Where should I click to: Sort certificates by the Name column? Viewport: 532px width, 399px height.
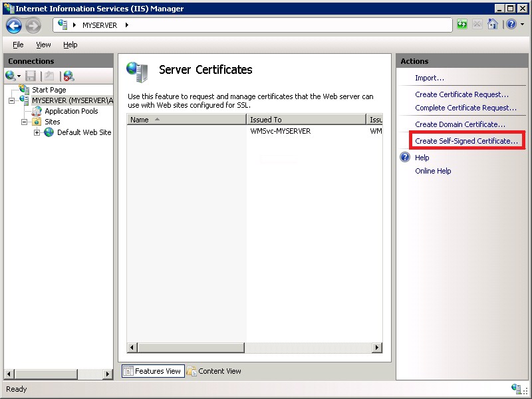pyautogui.click(x=187, y=120)
